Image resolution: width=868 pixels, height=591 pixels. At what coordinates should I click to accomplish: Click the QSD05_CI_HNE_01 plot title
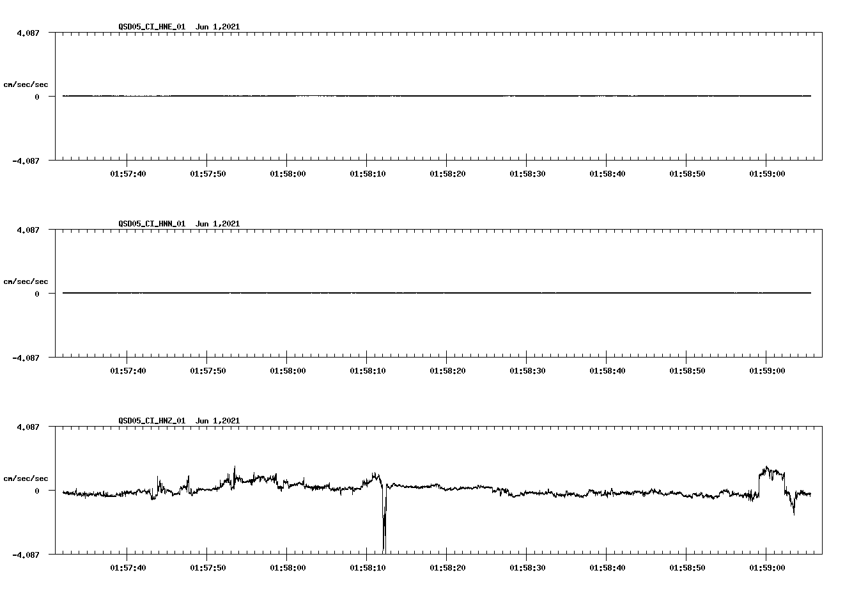point(179,27)
